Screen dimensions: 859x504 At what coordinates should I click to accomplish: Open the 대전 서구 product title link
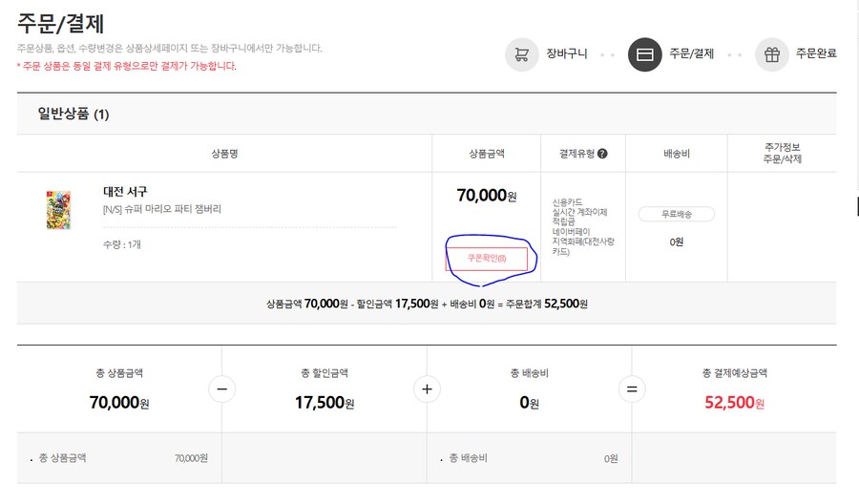click(x=125, y=192)
